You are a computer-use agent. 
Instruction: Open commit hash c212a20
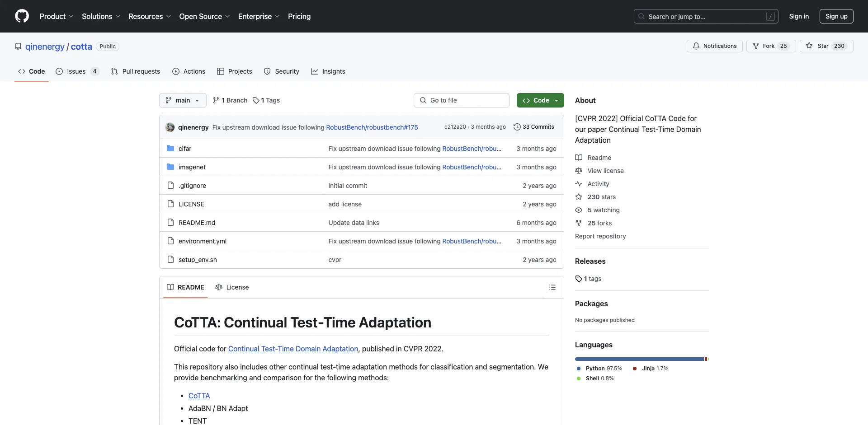[455, 127]
